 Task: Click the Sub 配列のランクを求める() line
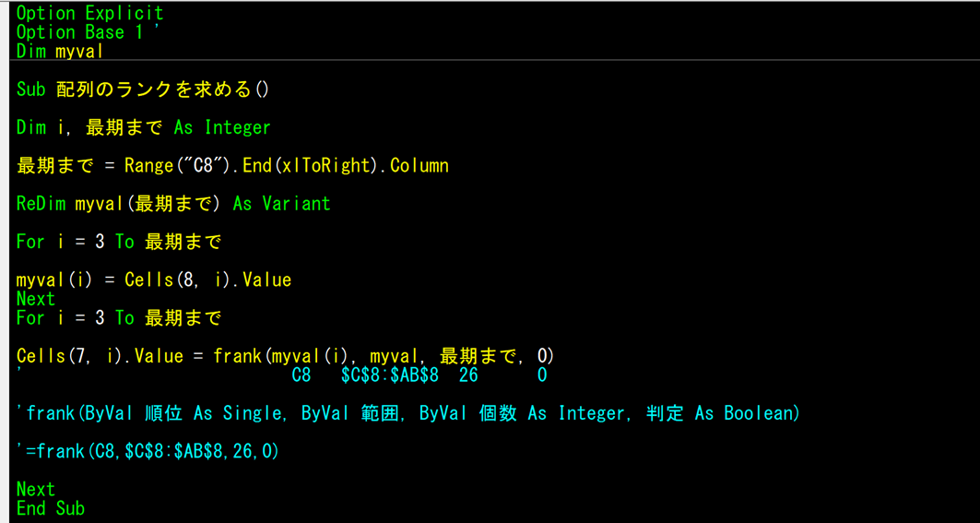pos(143,89)
